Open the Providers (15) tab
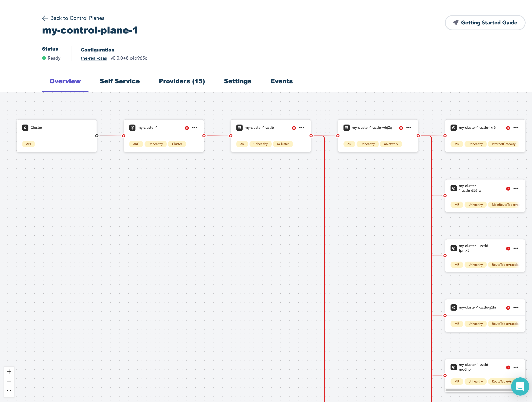Viewport: 532px width, 402px height. pyautogui.click(x=182, y=81)
